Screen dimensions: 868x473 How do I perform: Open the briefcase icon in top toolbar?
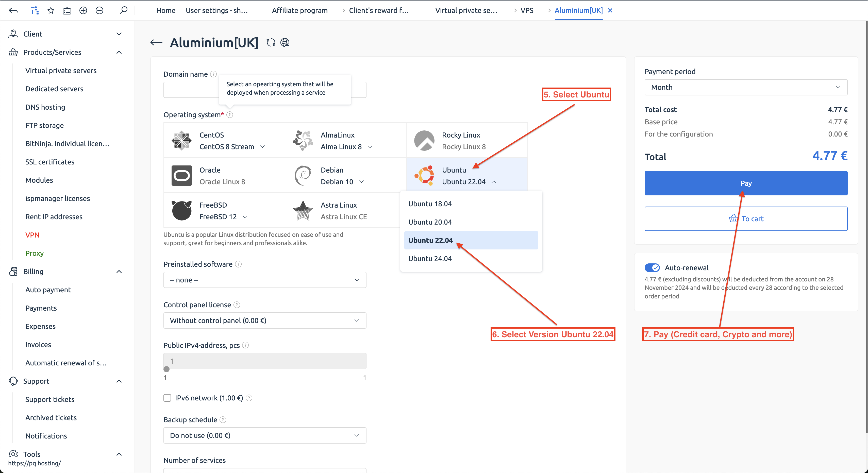(x=67, y=10)
